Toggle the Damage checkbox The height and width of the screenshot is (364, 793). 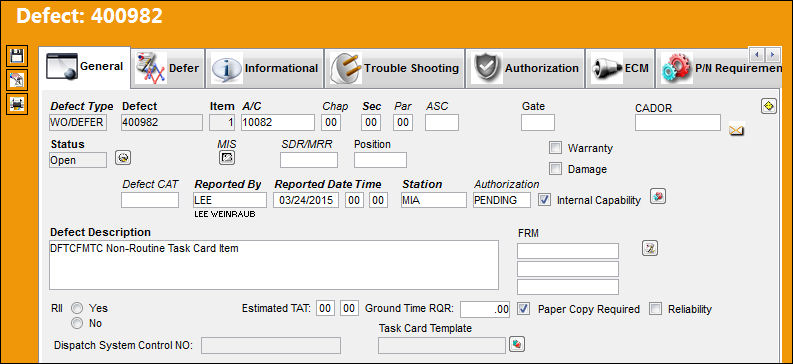pos(556,169)
